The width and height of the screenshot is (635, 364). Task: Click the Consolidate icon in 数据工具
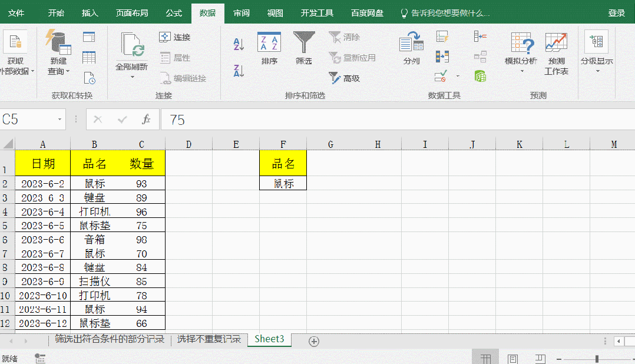tap(480, 37)
